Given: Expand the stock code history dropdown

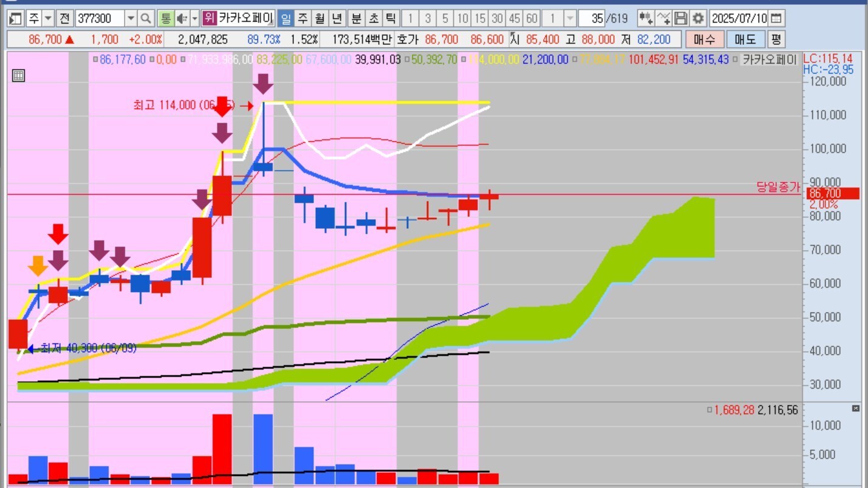Looking at the screenshot, I should (x=131, y=18).
